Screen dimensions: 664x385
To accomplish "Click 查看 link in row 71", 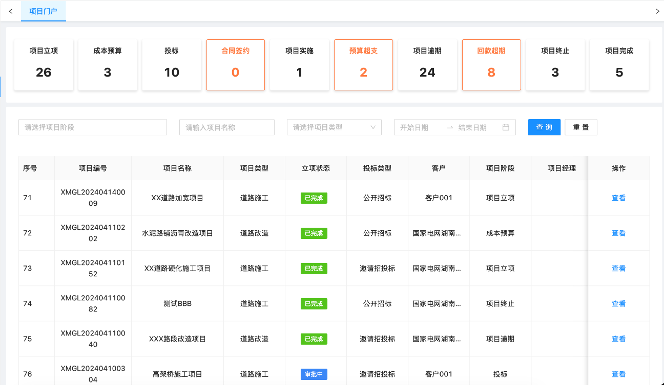I will (x=619, y=198).
